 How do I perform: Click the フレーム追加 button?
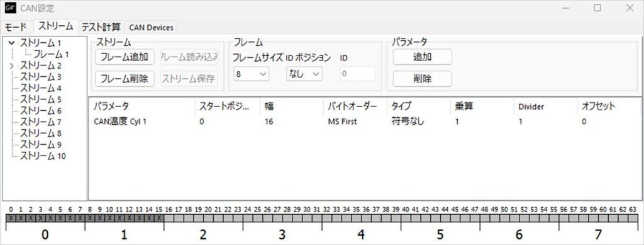tap(125, 57)
